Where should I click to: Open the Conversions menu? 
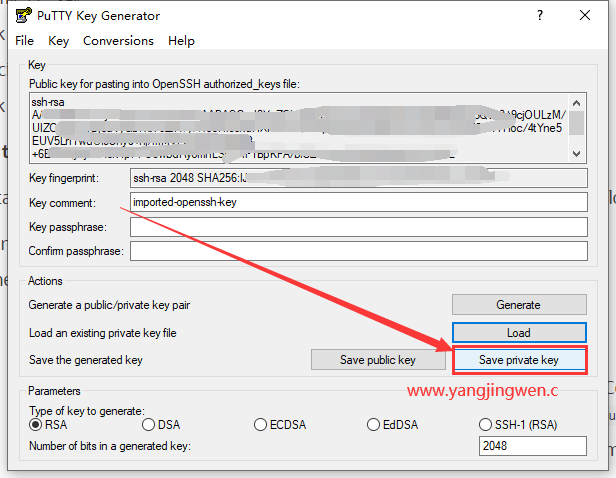(x=118, y=40)
